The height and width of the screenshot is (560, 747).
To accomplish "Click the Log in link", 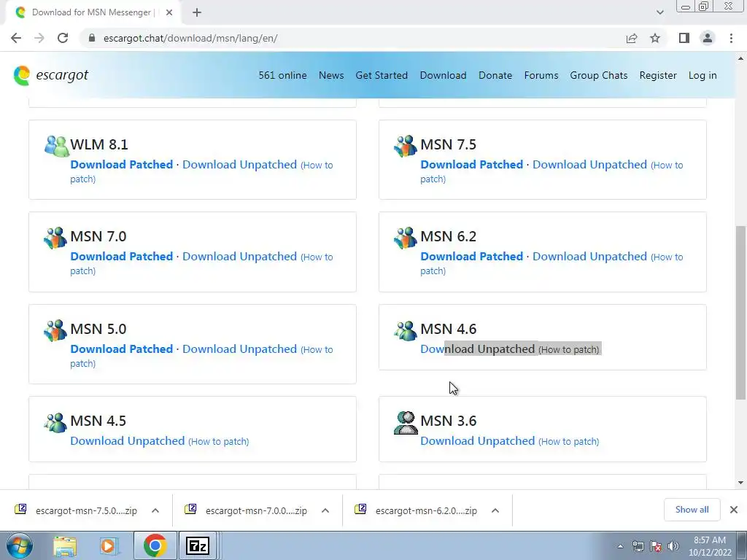I will point(703,75).
